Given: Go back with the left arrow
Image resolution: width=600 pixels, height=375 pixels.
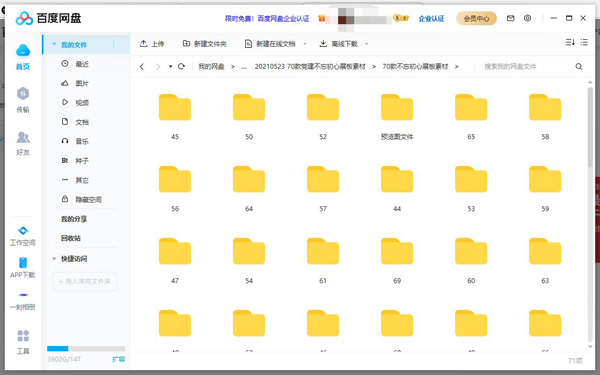Looking at the screenshot, I should tap(142, 67).
